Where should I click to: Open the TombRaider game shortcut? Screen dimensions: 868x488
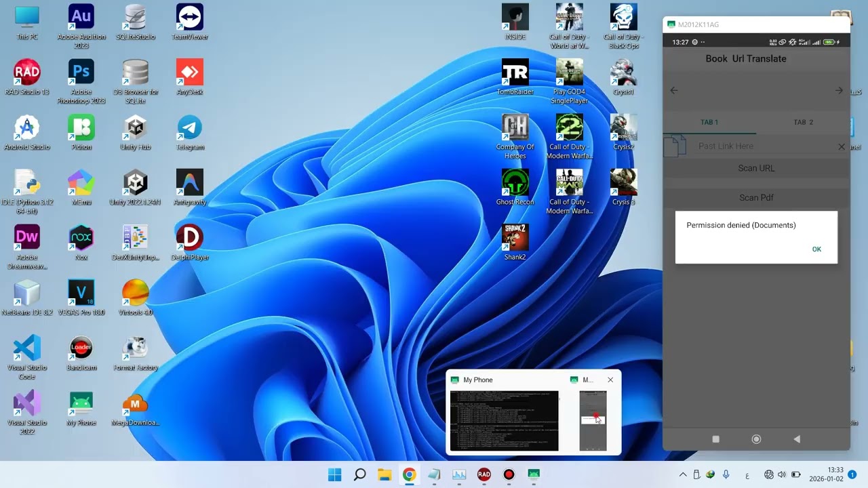[515, 77]
